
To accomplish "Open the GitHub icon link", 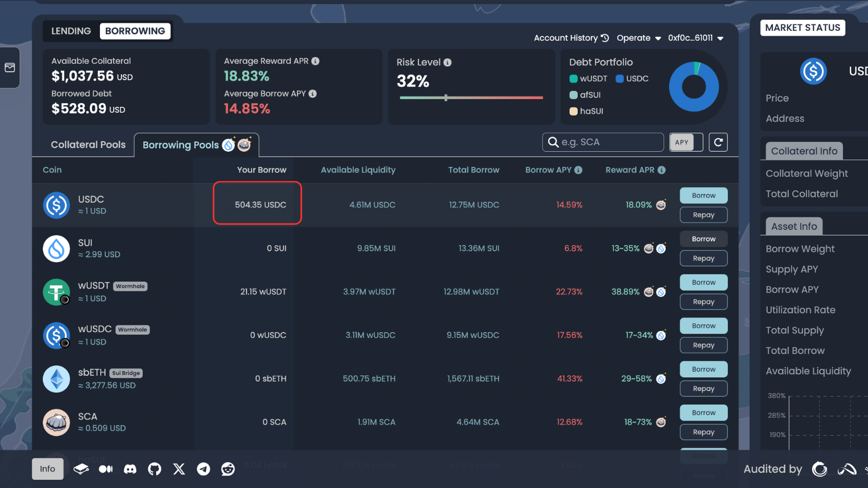I will click(155, 469).
